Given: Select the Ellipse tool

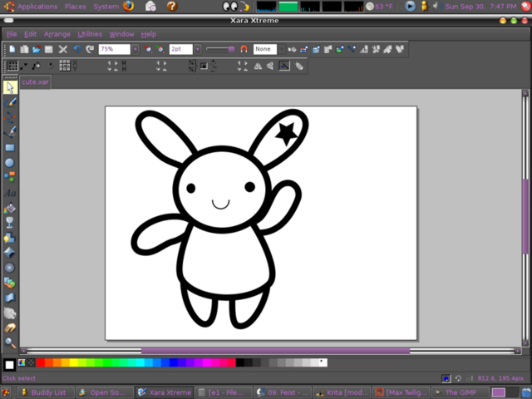Looking at the screenshot, I should tap(10, 162).
